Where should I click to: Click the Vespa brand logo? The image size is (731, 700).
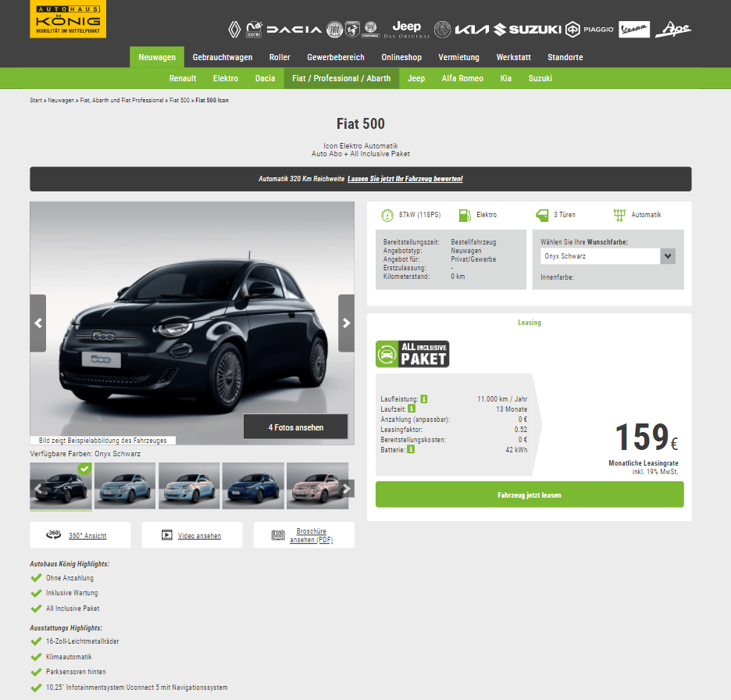coord(634,30)
